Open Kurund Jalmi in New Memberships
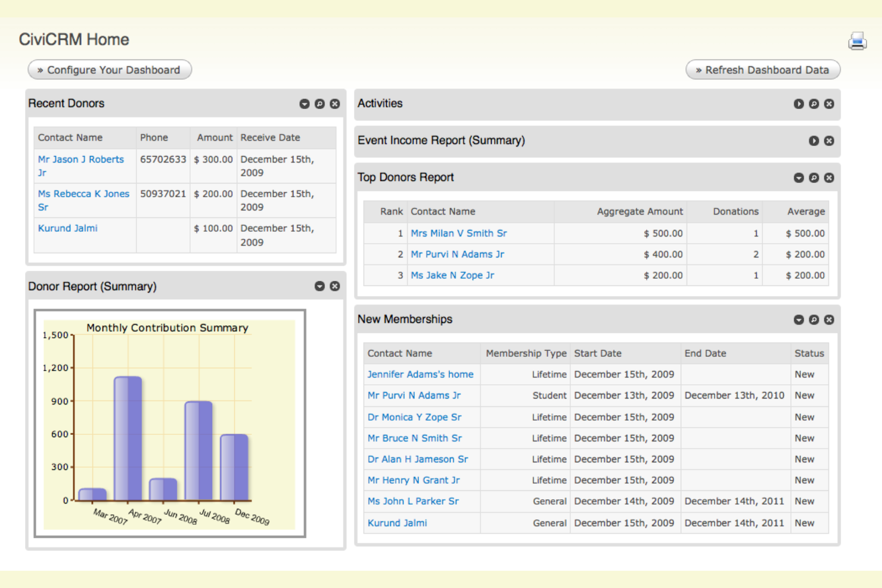Screen dimensions: 882x588 click(x=397, y=523)
